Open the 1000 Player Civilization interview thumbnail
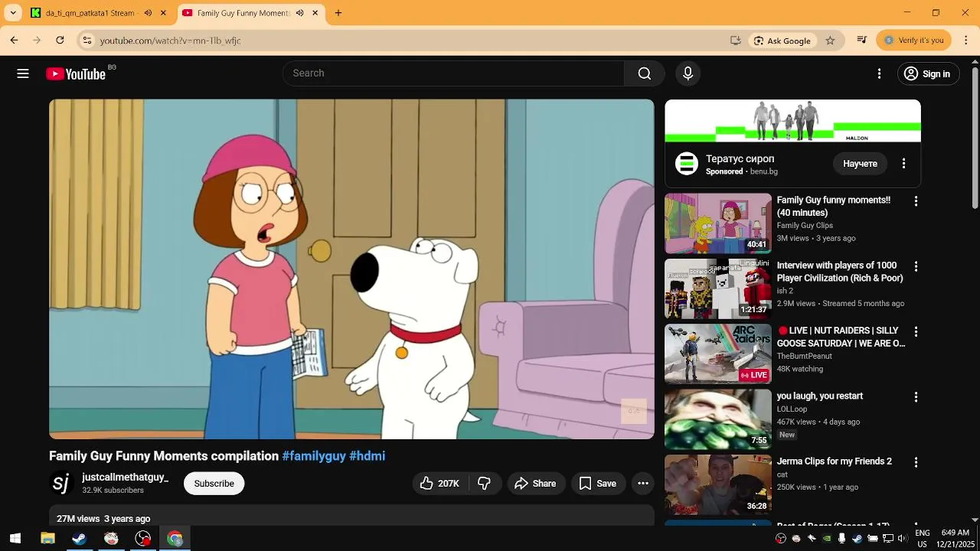 pyautogui.click(x=718, y=289)
